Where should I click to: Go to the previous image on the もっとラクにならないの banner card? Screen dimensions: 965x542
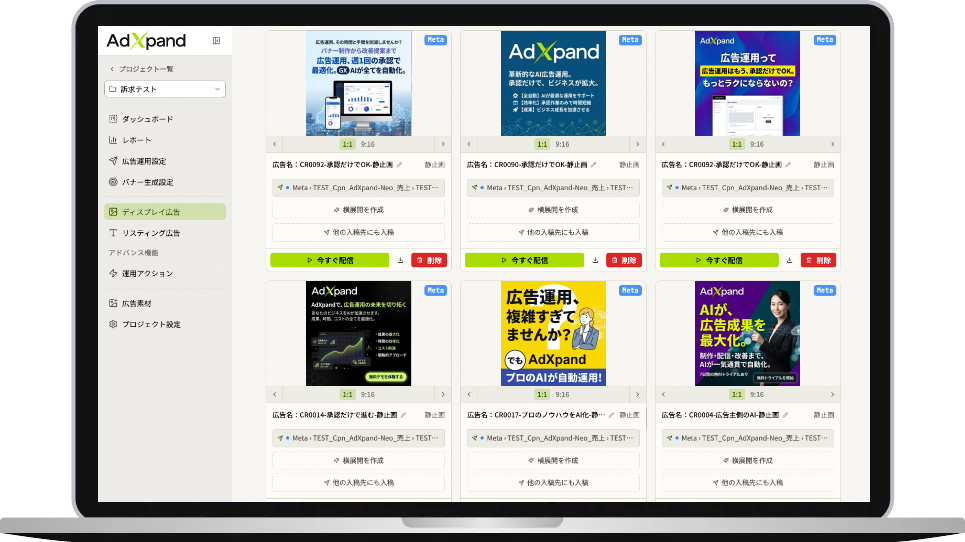[663, 144]
